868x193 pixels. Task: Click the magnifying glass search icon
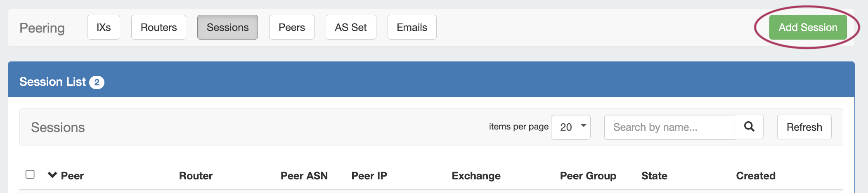pos(749,127)
